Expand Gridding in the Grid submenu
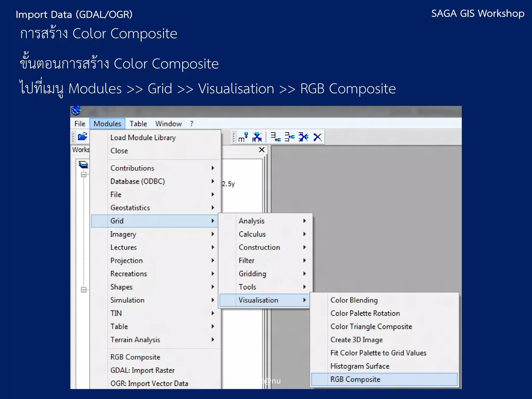Screen dimensions: 532x399 point(265,274)
